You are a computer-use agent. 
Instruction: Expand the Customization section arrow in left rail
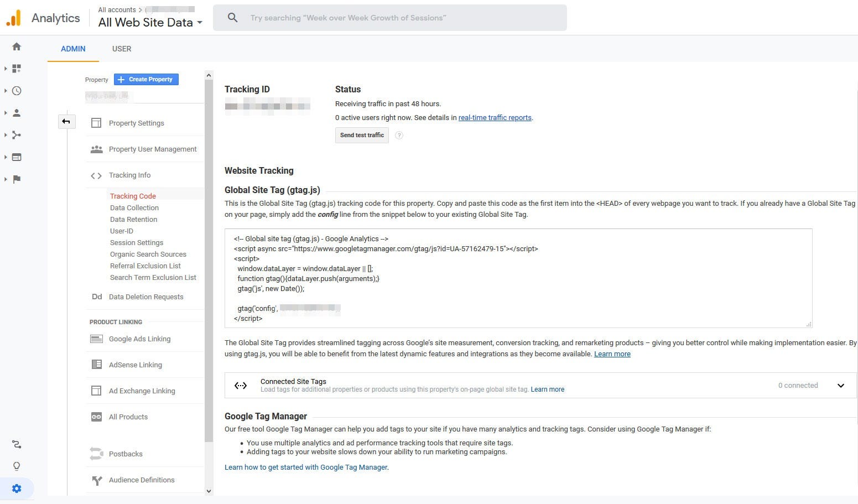pos(6,69)
